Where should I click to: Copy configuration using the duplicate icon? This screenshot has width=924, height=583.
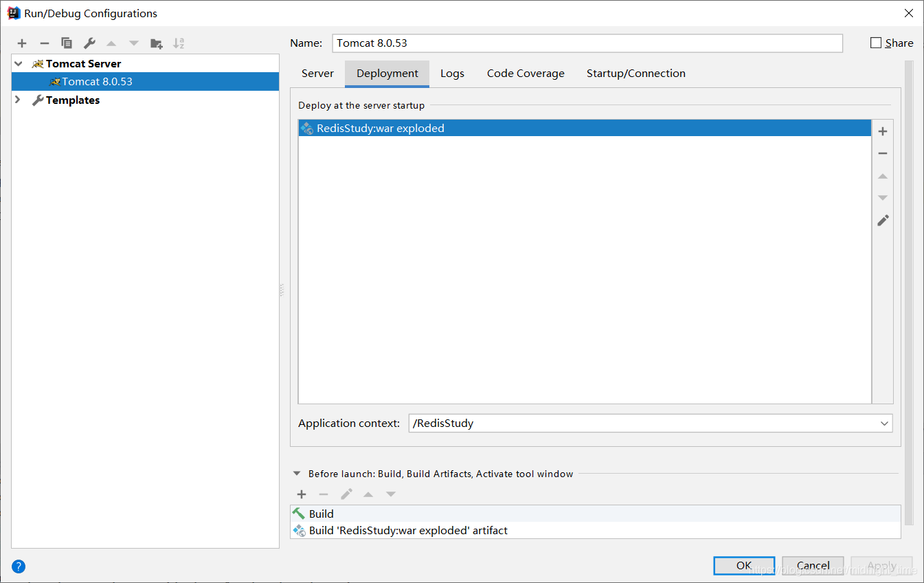pos(67,43)
